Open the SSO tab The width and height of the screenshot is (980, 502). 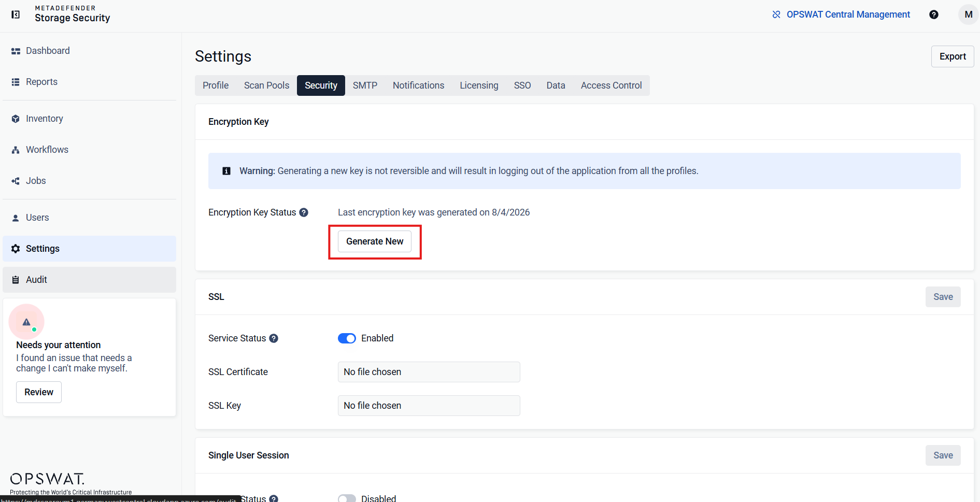click(522, 85)
